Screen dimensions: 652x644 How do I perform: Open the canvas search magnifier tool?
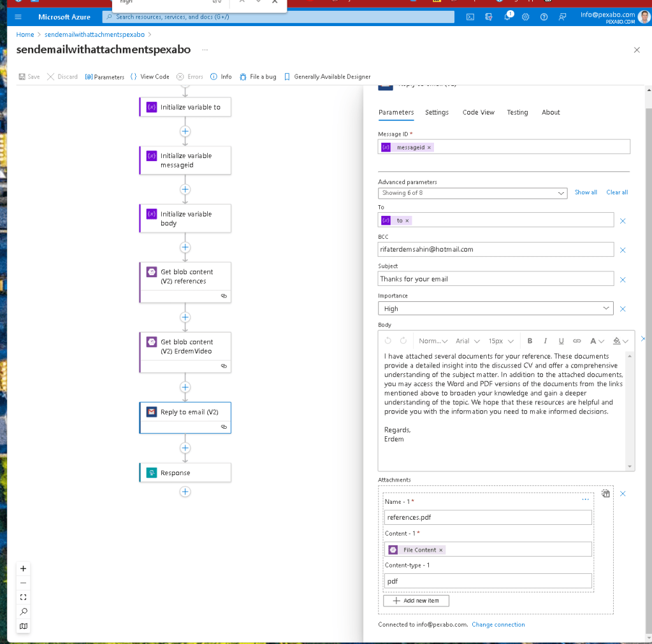pyautogui.click(x=24, y=612)
